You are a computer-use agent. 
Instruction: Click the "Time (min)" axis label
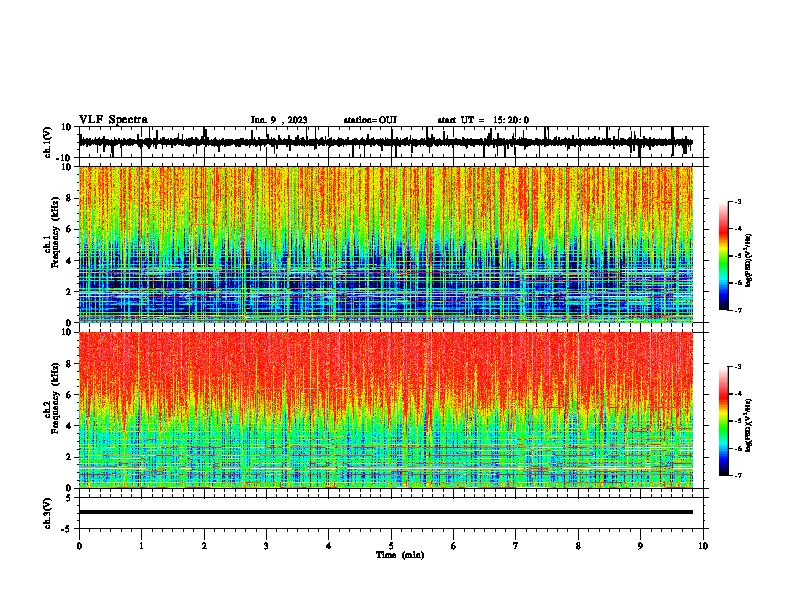400,555
